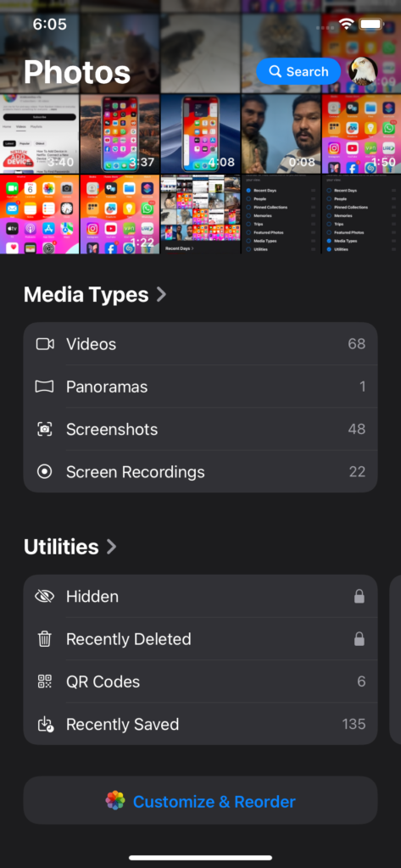
Task: Open the Screenshots album row
Action: click(200, 429)
